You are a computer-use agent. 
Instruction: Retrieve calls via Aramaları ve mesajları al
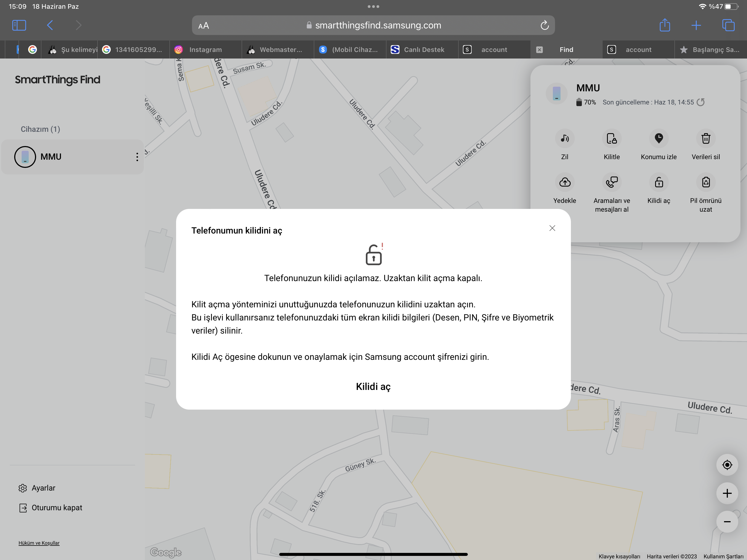[612, 182]
